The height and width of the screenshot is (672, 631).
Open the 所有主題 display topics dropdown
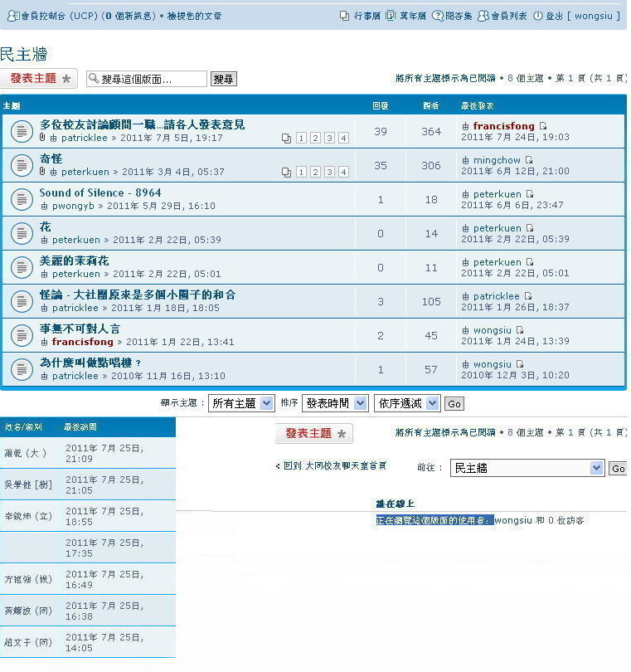point(241,403)
